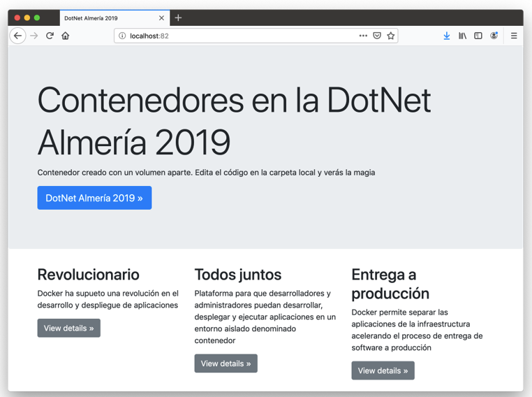Viewport: 532px width, 397px height.
Task: Open the Downloads arrow icon
Action: coord(447,36)
